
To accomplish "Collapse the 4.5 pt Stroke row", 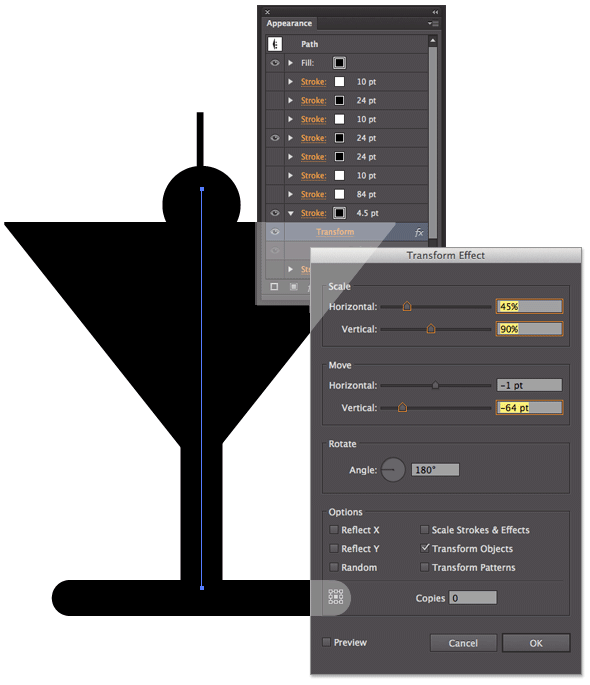I will 290,213.
